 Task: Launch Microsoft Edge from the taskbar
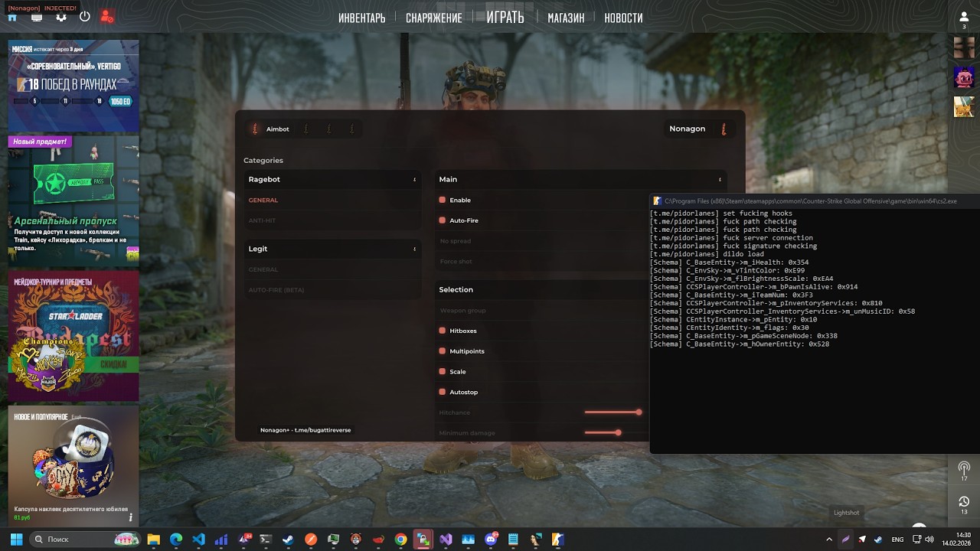point(176,540)
